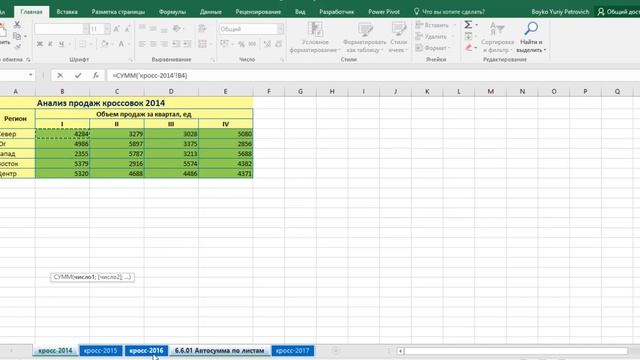Screen dimensions: 640x360
Task: Toggle underline (Ч) formatting
Action: click(x=61, y=44)
